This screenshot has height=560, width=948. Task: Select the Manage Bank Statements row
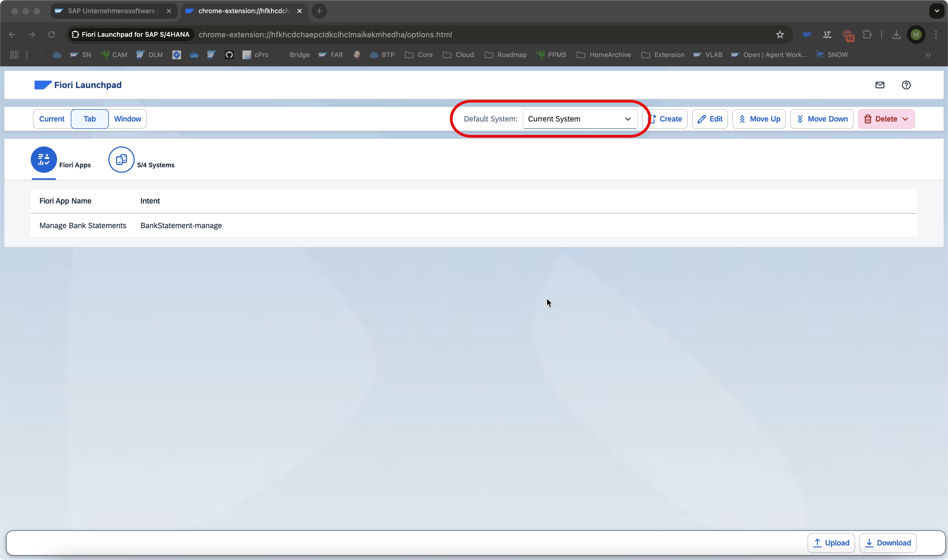(474, 226)
